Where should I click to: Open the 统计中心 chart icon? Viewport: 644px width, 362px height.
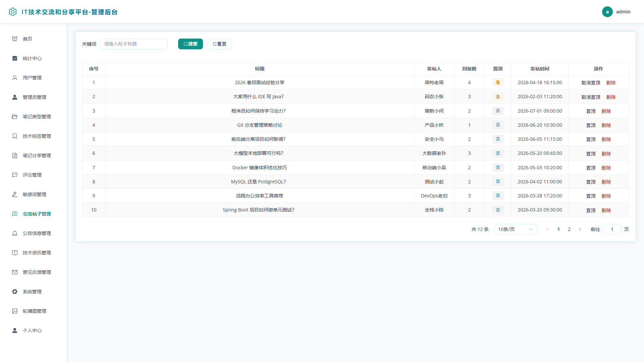[15, 58]
